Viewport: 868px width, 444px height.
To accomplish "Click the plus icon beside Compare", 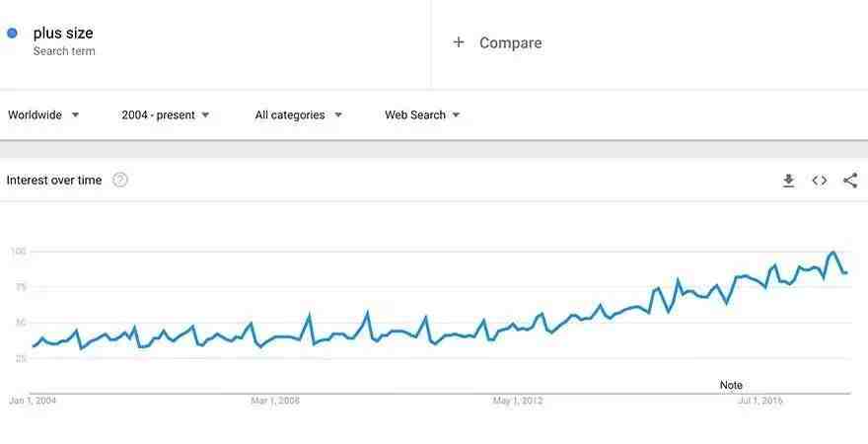I will tap(459, 42).
